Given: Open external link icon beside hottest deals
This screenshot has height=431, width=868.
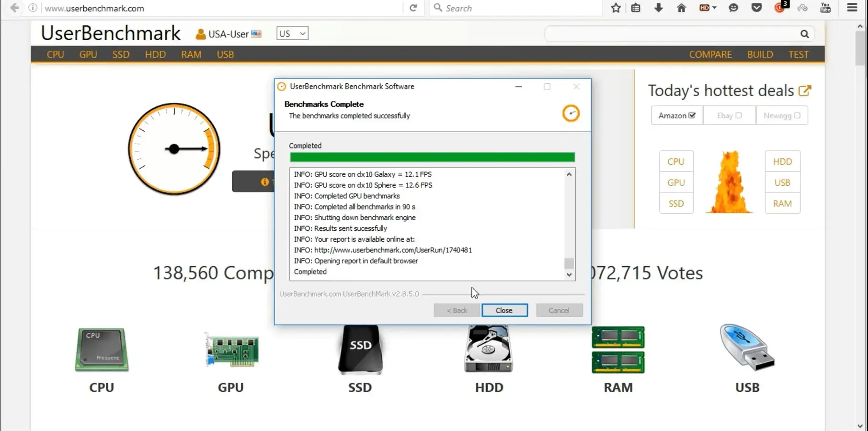Looking at the screenshot, I should pyautogui.click(x=805, y=91).
